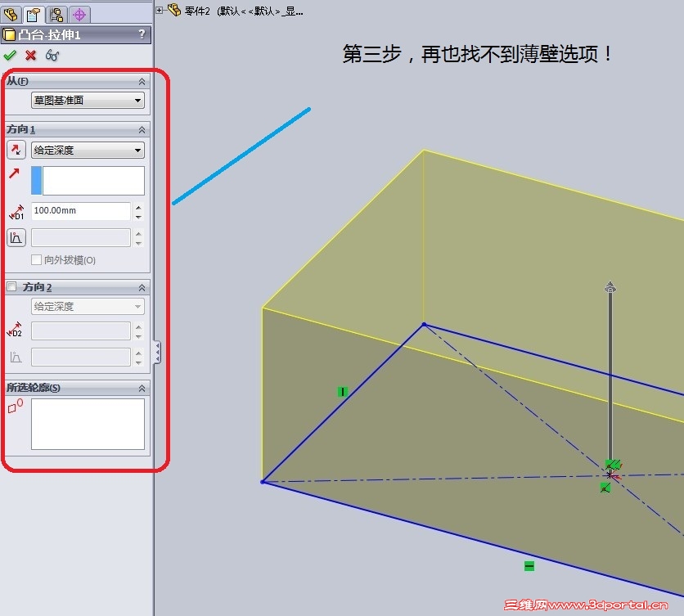684x616 pixels.
Task: Click the 零件2 part icon
Action: tap(174, 10)
